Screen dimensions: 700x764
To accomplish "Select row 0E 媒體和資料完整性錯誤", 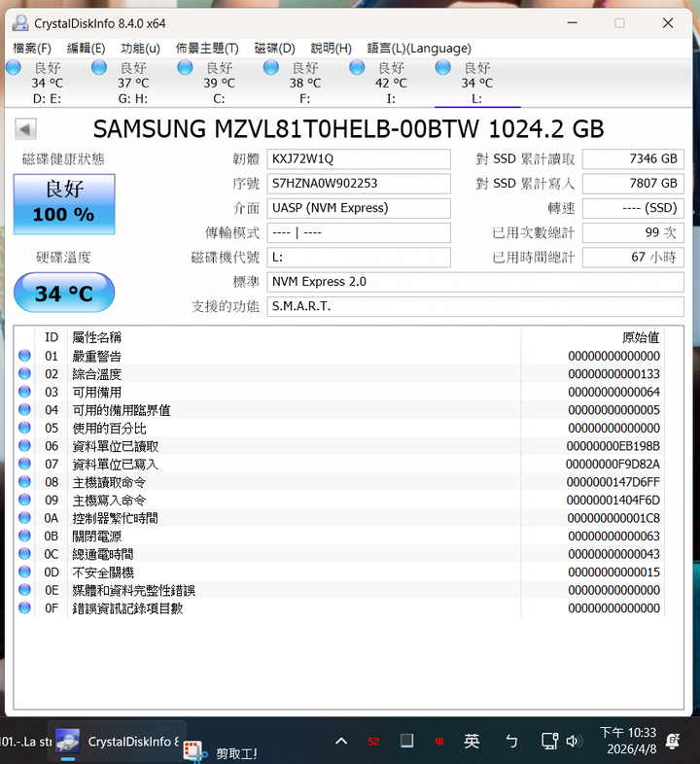I will point(339,590).
